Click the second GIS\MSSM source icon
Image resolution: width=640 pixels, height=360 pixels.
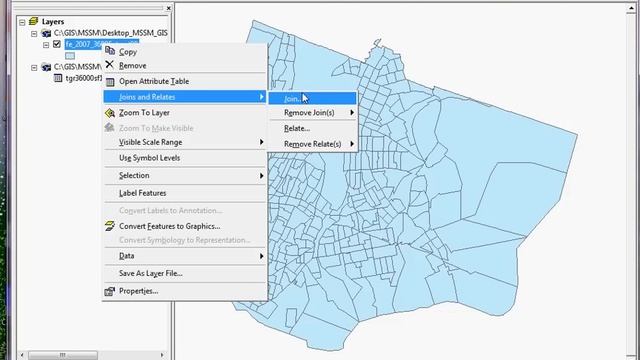coord(46,67)
